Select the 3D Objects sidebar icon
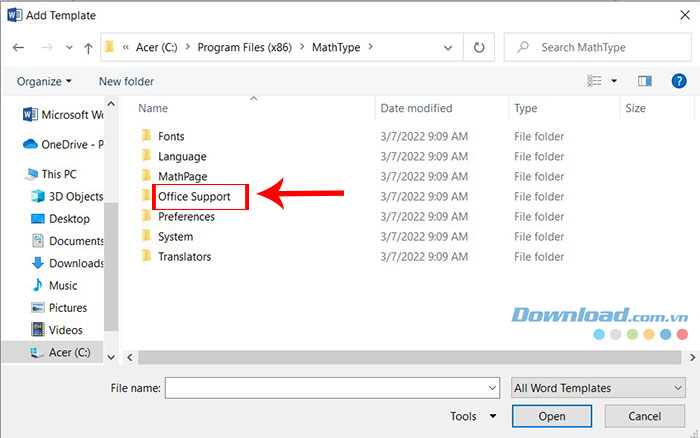 tap(37, 196)
